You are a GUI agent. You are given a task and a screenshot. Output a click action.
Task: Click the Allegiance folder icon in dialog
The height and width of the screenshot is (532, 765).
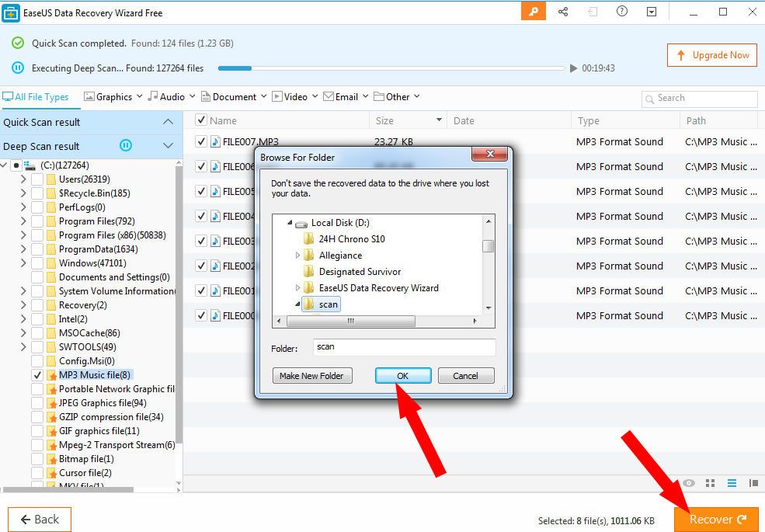tap(308, 256)
